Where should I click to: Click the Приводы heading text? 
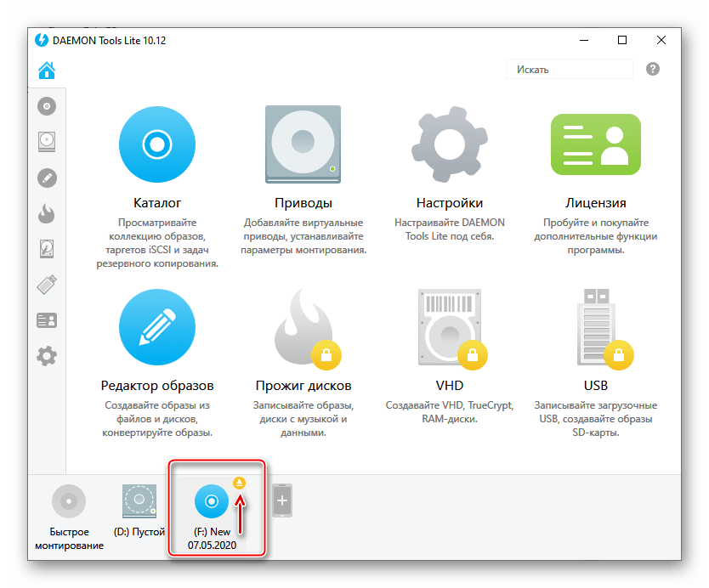(303, 203)
